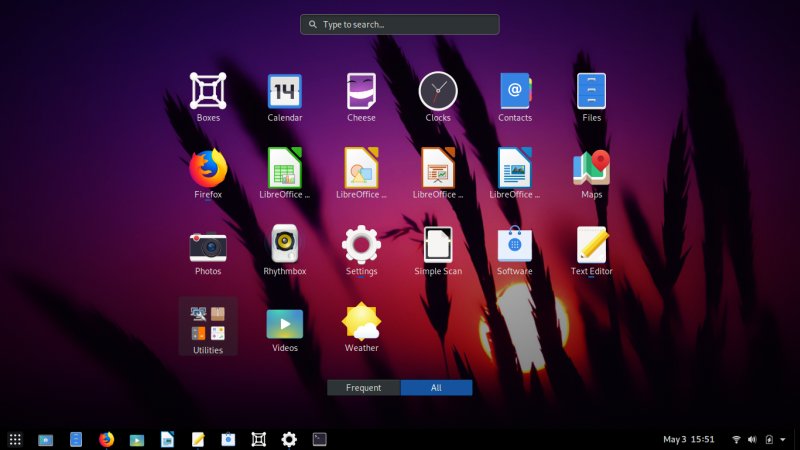
Task: Click the volume speaker icon
Action: (x=752, y=439)
